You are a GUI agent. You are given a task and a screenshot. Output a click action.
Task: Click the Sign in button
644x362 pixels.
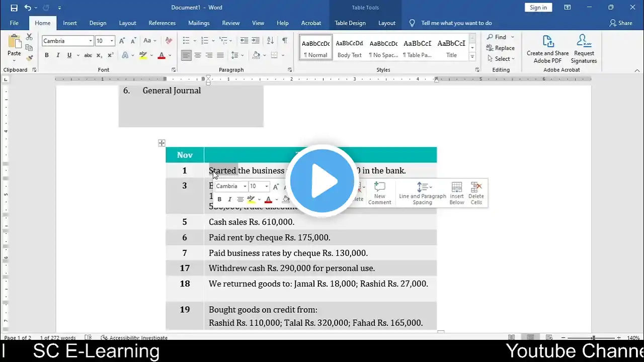pos(538,8)
